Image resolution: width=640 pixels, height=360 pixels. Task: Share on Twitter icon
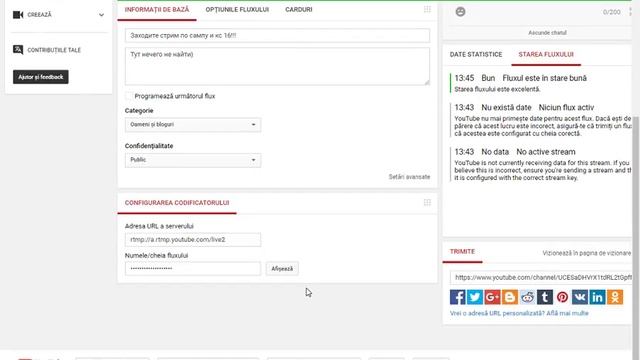point(475,297)
